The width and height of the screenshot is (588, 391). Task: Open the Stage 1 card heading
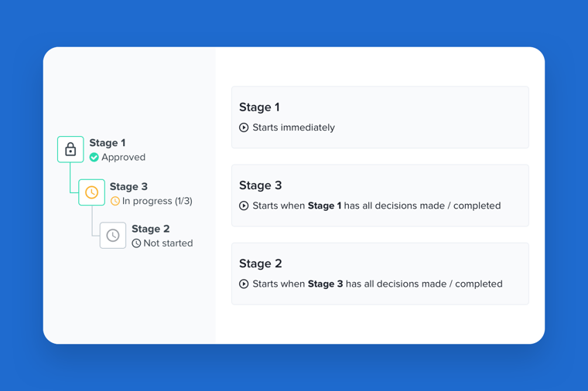pos(259,107)
